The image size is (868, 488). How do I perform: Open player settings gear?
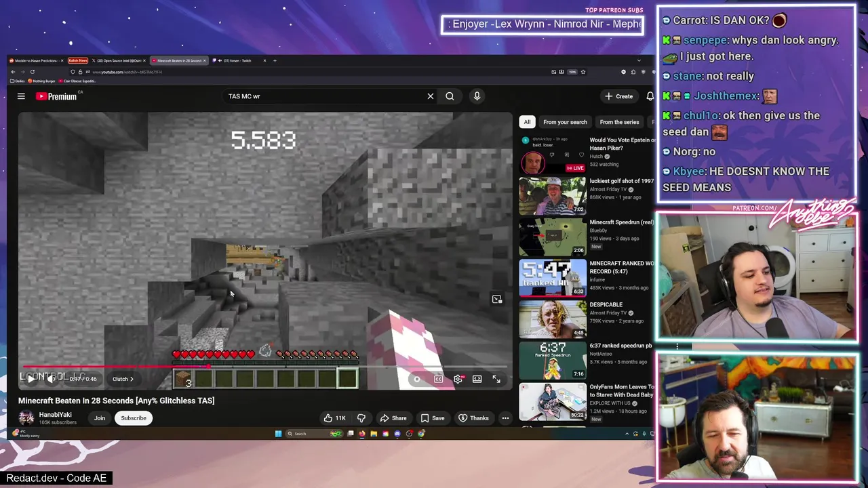click(458, 379)
